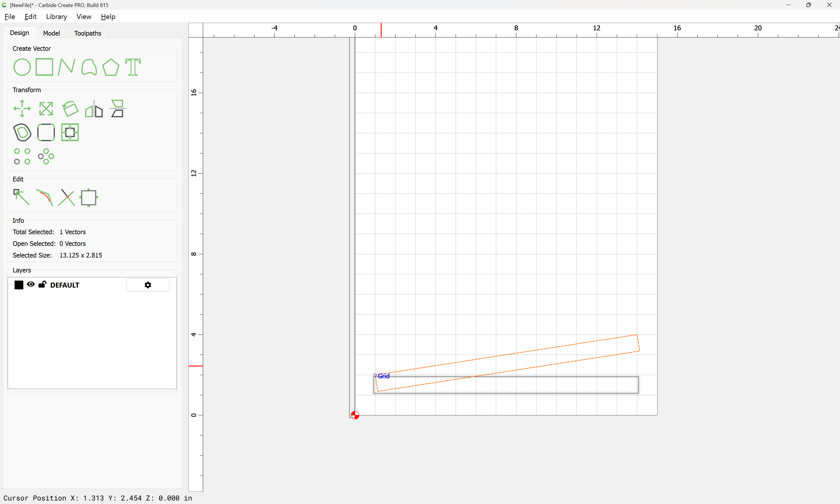Select the Curve create vector tool
840x504 pixels.
click(x=89, y=67)
